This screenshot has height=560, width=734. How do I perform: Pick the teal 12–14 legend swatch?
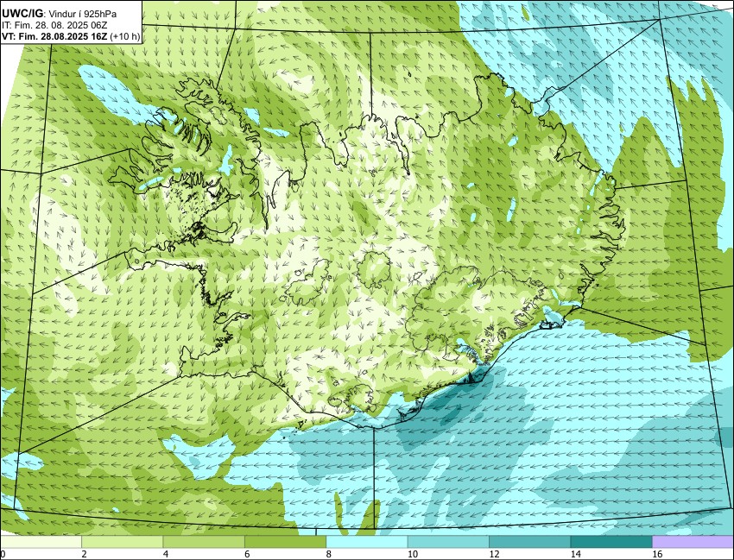pos(530,542)
